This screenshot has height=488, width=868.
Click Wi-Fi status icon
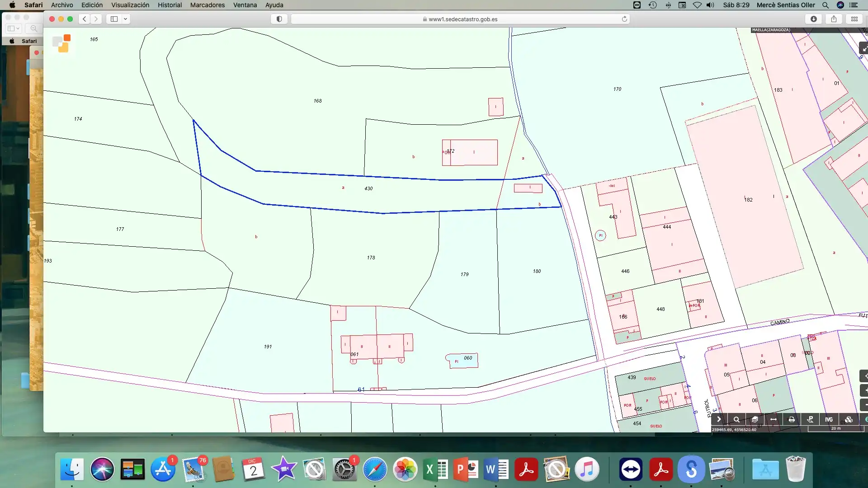tap(697, 5)
